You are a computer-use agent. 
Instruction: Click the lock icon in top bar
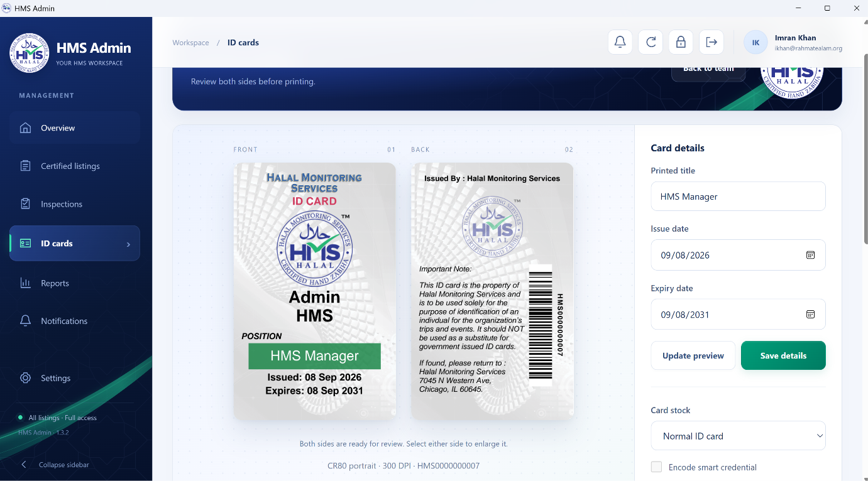coord(681,42)
